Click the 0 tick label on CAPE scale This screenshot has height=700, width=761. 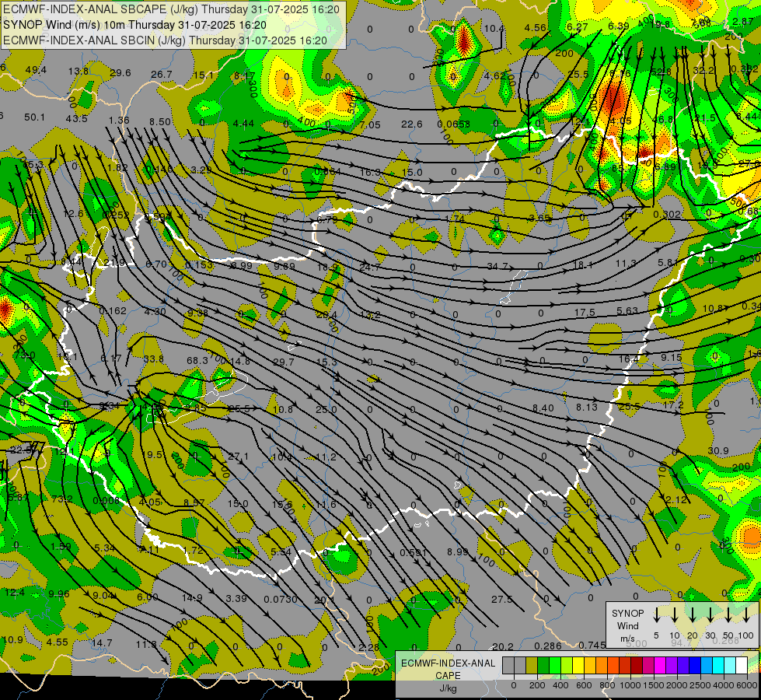pyautogui.click(x=514, y=685)
